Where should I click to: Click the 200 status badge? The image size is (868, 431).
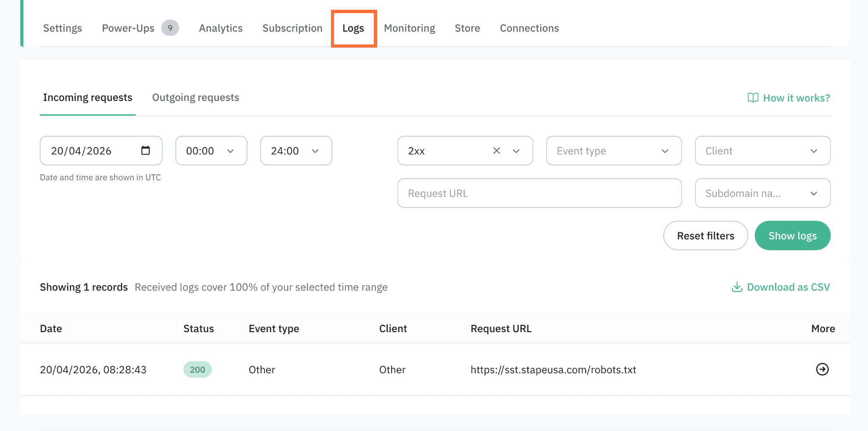pos(198,369)
